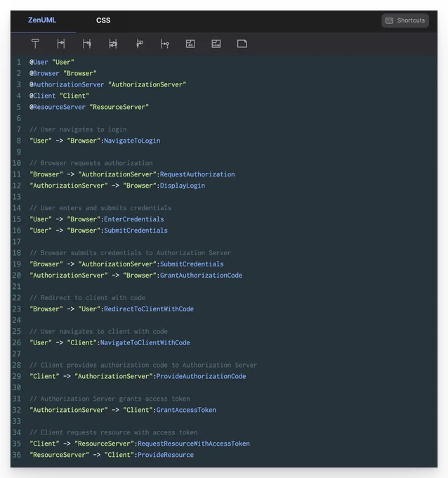This screenshot has height=478, width=448.
Task: Click the comment "// User enters and submits credentials"
Action: 100,208
